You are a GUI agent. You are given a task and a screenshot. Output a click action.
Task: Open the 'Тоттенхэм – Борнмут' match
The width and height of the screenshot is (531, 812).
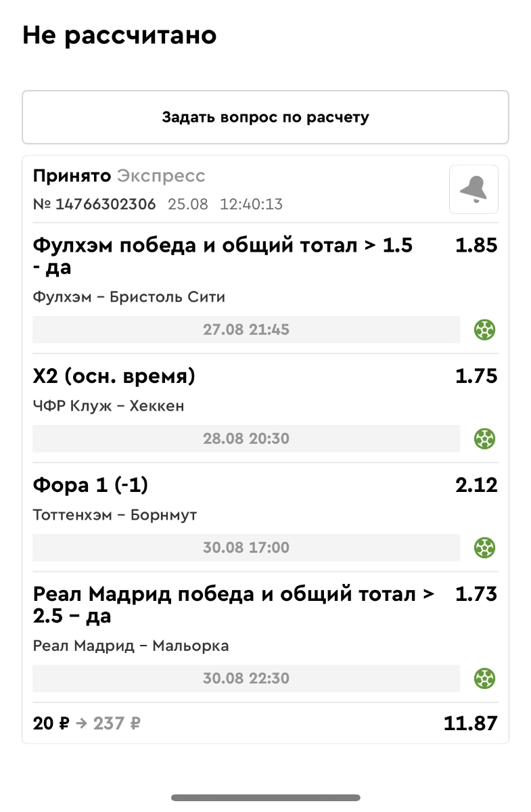pos(115,515)
